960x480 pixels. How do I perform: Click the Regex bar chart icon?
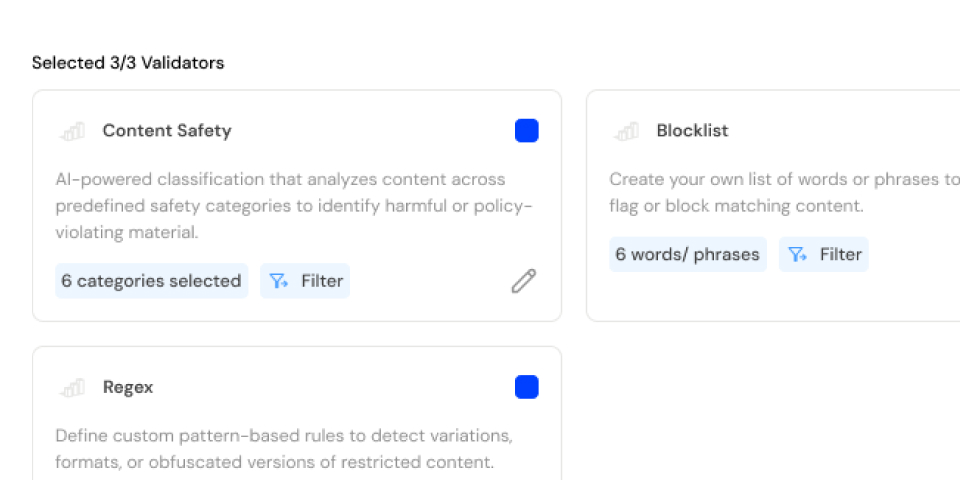tap(72, 387)
